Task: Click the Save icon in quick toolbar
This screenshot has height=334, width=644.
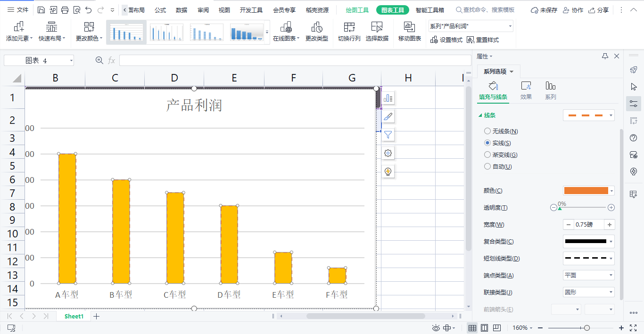Action: (x=41, y=10)
